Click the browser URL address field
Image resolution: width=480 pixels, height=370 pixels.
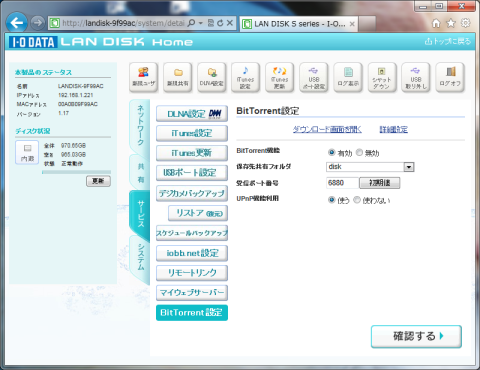[123, 23]
